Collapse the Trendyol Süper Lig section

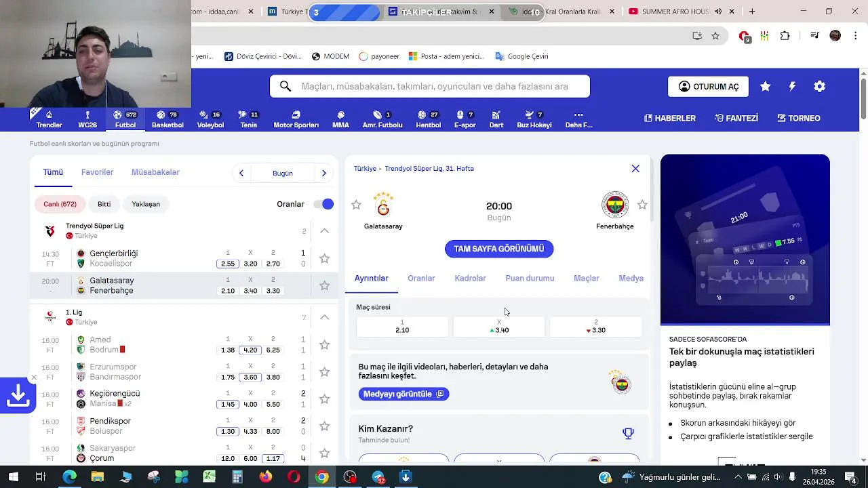click(x=324, y=231)
